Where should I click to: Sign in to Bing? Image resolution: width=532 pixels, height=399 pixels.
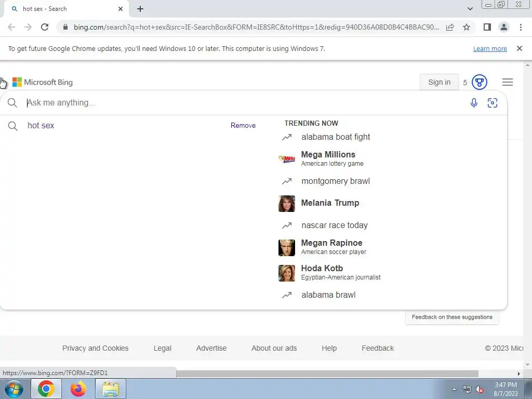pos(439,82)
